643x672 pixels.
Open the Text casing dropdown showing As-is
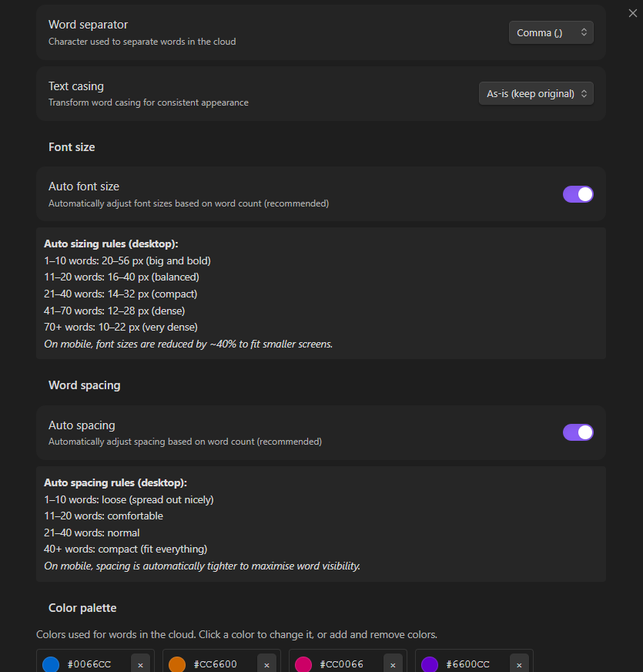coord(536,92)
